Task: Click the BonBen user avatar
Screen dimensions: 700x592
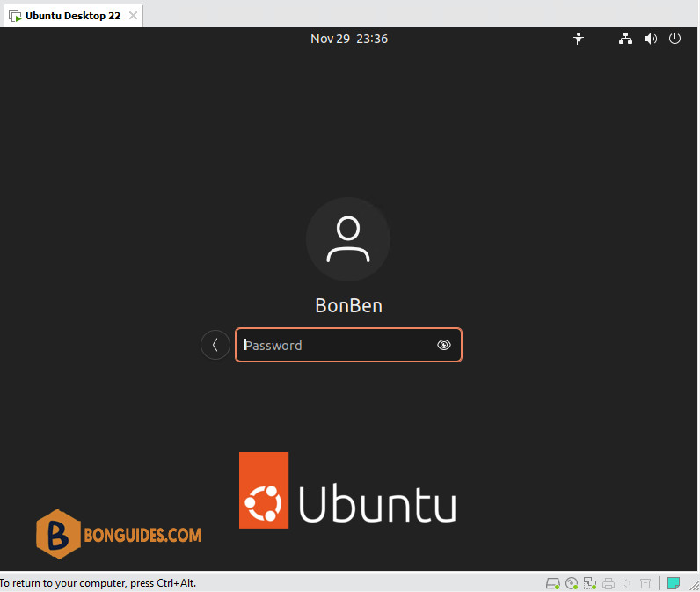Action: pyautogui.click(x=348, y=239)
